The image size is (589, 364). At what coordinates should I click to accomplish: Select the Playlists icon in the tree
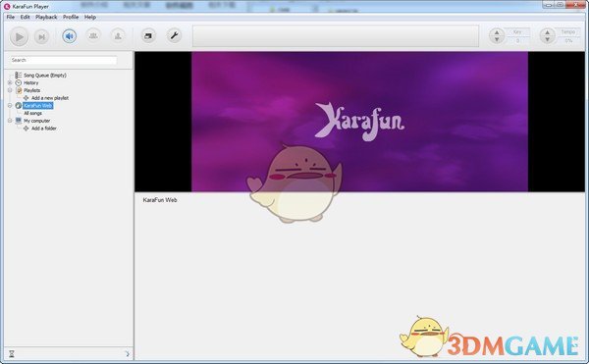[19, 90]
